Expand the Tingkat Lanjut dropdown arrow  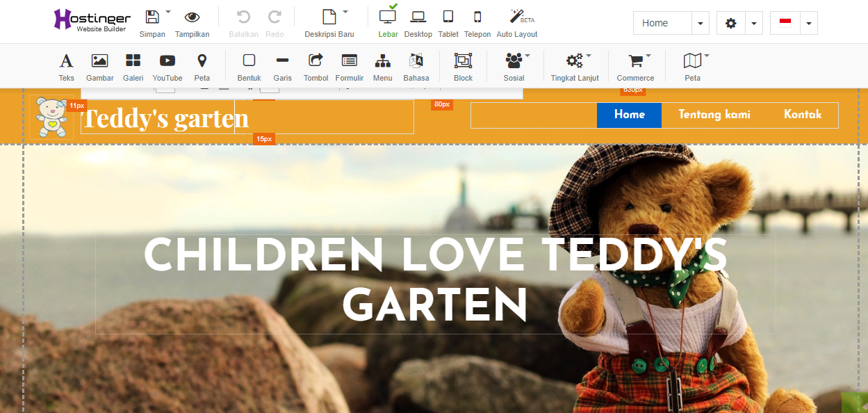[589, 55]
